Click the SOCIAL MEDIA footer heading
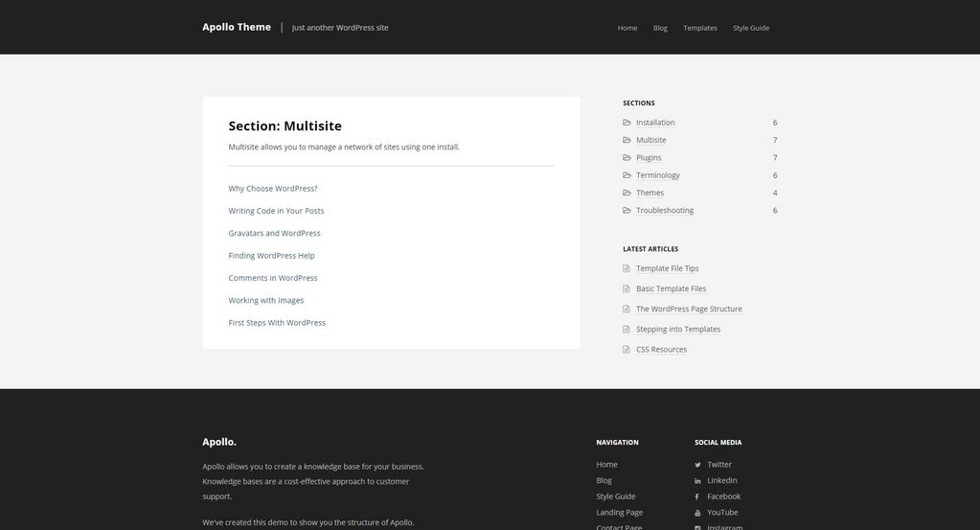The image size is (980, 530). click(x=718, y=443)
